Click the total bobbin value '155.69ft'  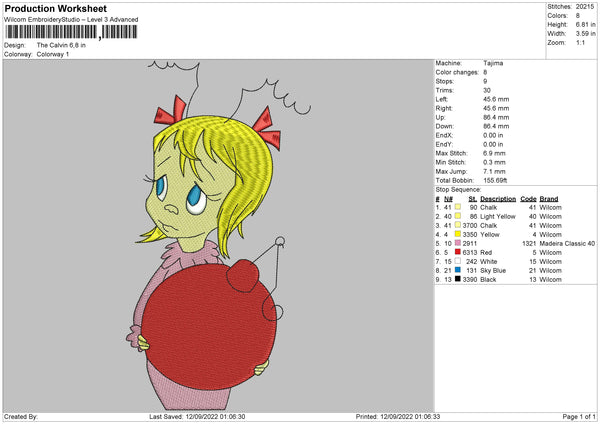(496, 180)
